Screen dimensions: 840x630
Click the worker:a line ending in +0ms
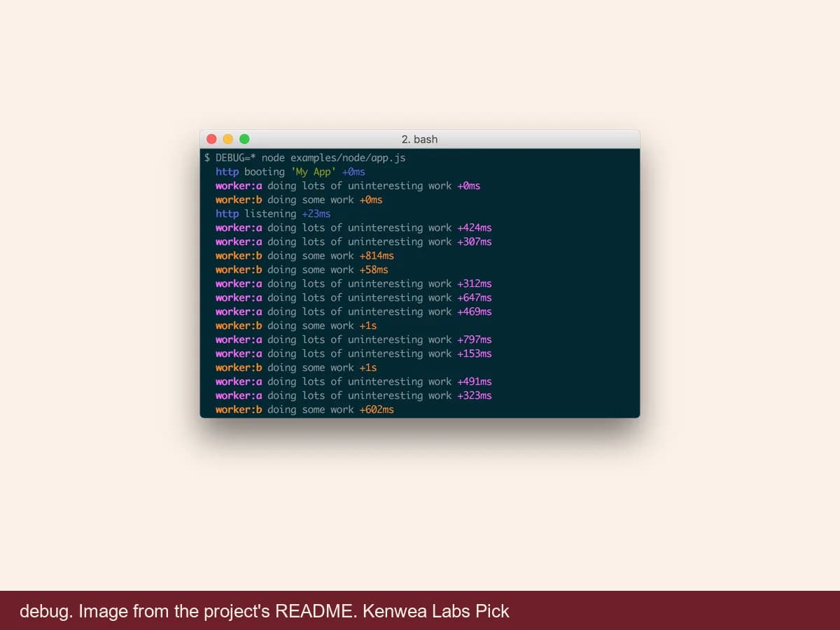tap(348, 185)
